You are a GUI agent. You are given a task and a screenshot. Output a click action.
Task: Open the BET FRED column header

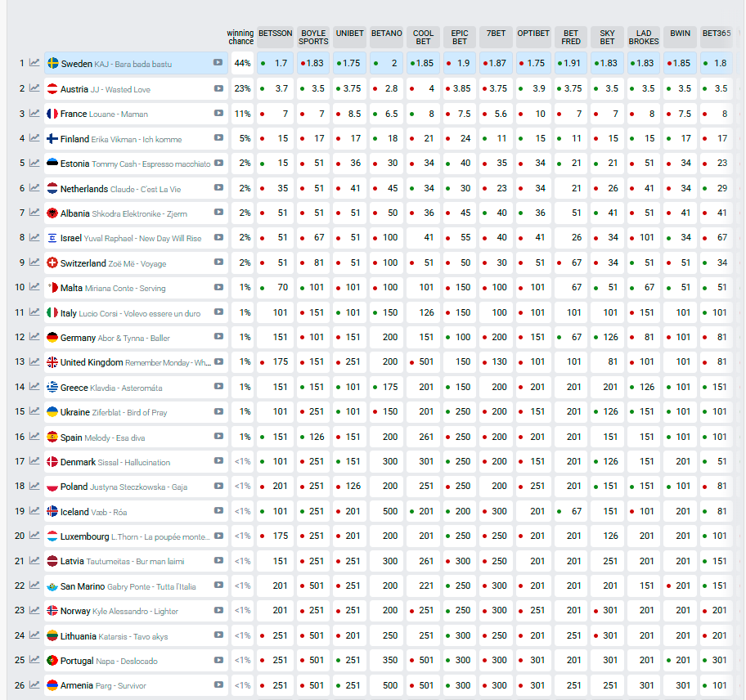(x=571, y=37)
